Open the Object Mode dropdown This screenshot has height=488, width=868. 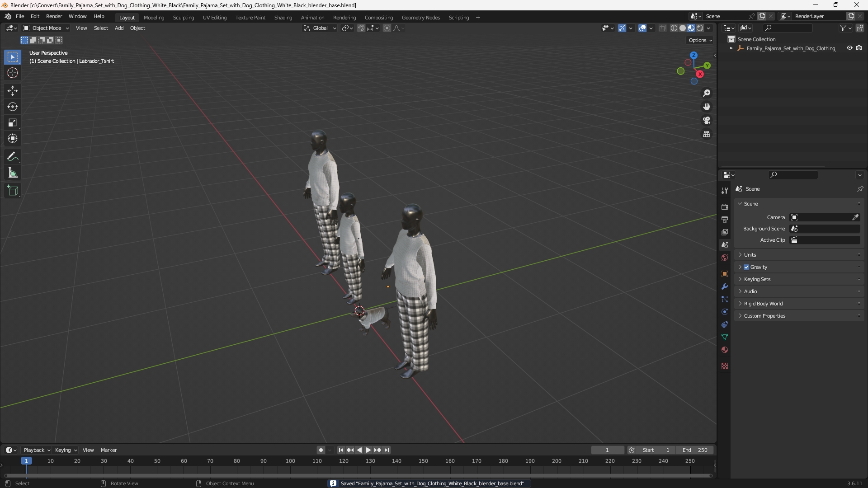(46, 28)
